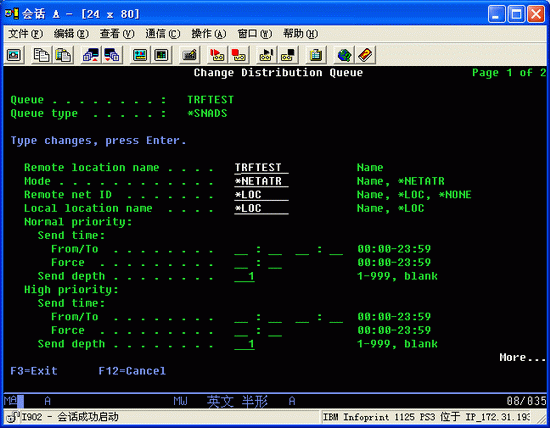
Task: Click the globe support icon
Action: point(344,55)
